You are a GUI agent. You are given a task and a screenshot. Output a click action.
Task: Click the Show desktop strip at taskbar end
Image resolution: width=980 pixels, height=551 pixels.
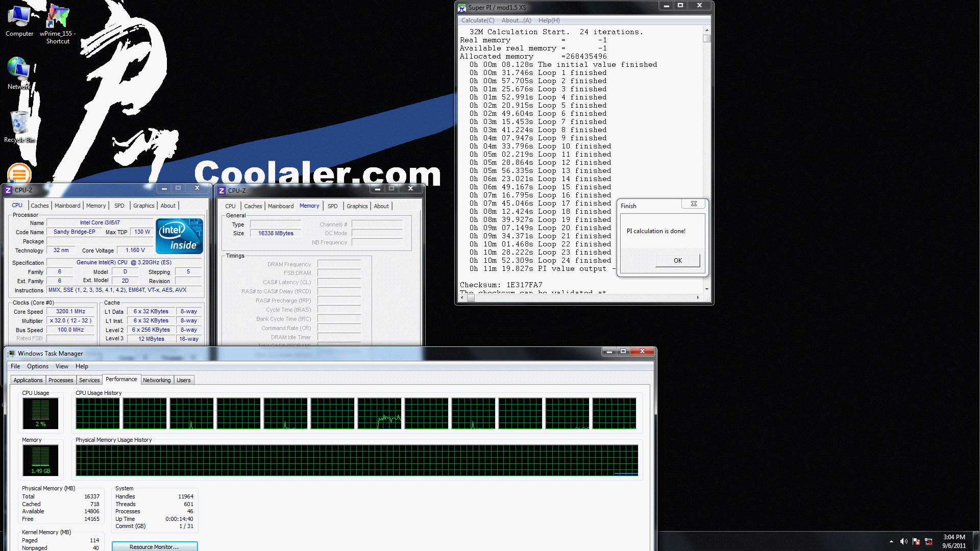(976, 541)
